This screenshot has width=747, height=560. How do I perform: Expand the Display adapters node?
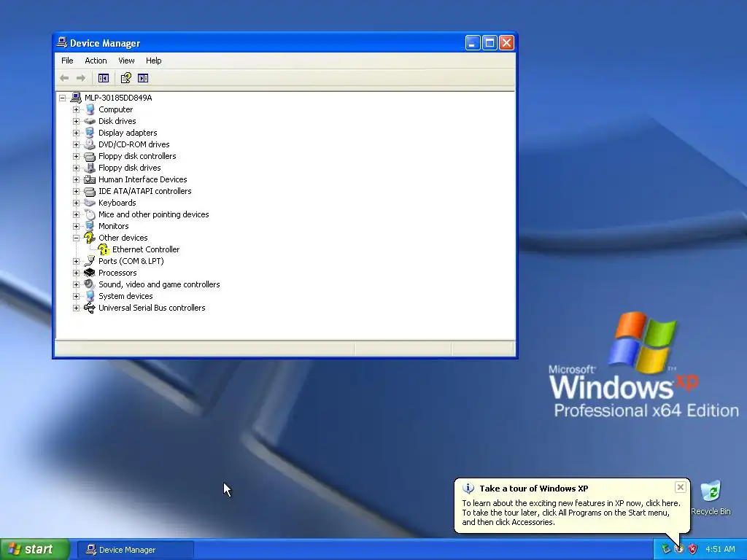tap(76, 133)
